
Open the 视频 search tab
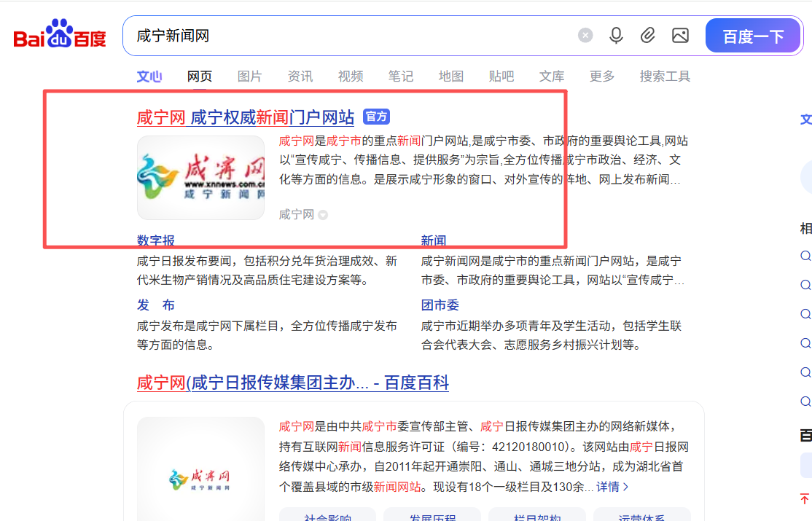click(x=351, y=76)
